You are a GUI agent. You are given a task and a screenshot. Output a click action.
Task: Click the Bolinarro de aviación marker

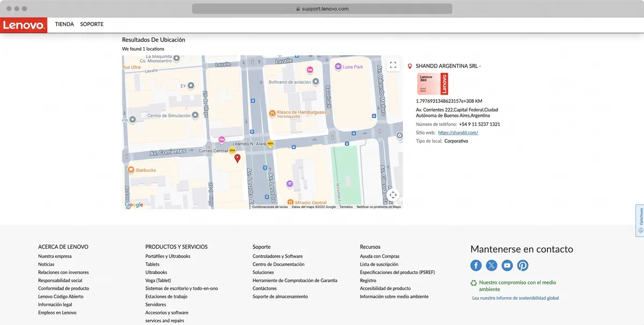click(x=316, y=82)
